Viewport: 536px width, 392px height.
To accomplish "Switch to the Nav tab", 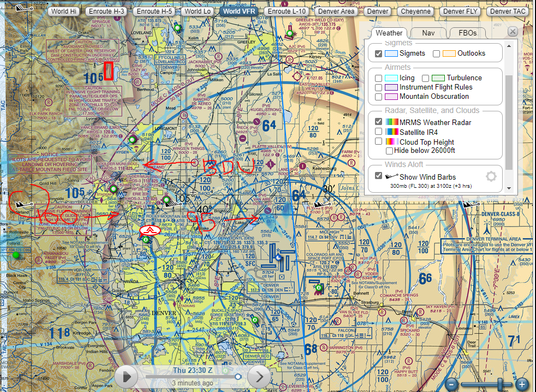I will point(428,33).
